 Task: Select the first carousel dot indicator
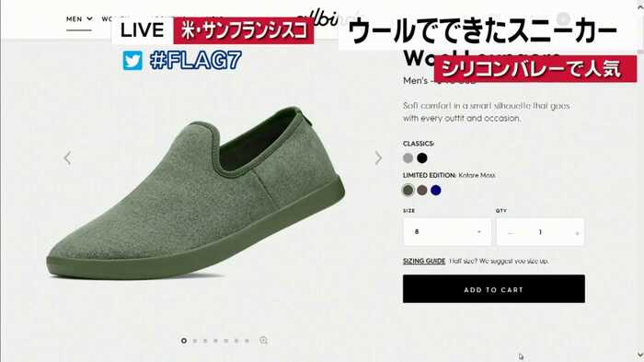point(184,341)
